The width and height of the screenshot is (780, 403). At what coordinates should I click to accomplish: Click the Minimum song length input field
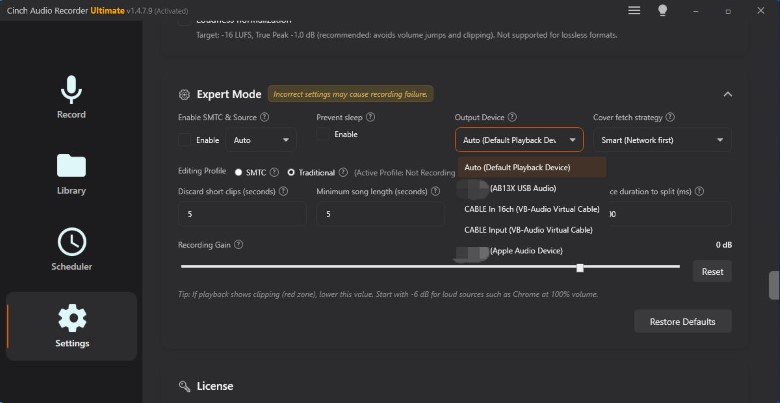pyautogui.click(x=380, y=214)
